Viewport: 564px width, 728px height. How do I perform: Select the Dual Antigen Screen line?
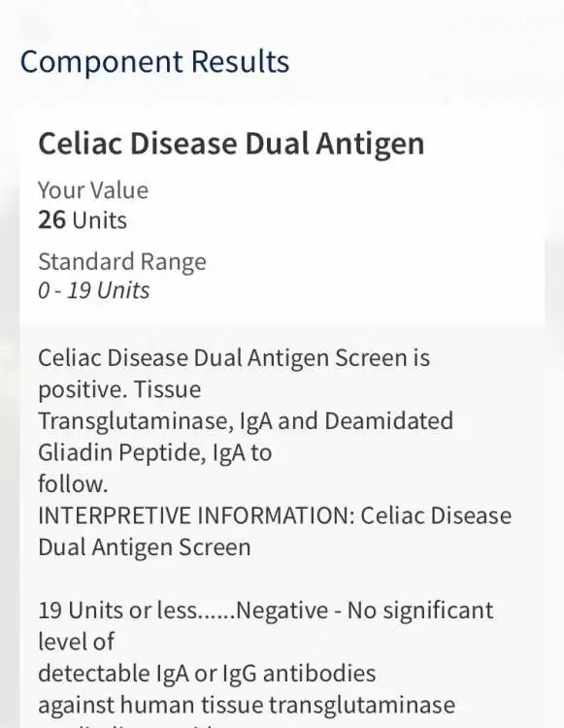145,547
